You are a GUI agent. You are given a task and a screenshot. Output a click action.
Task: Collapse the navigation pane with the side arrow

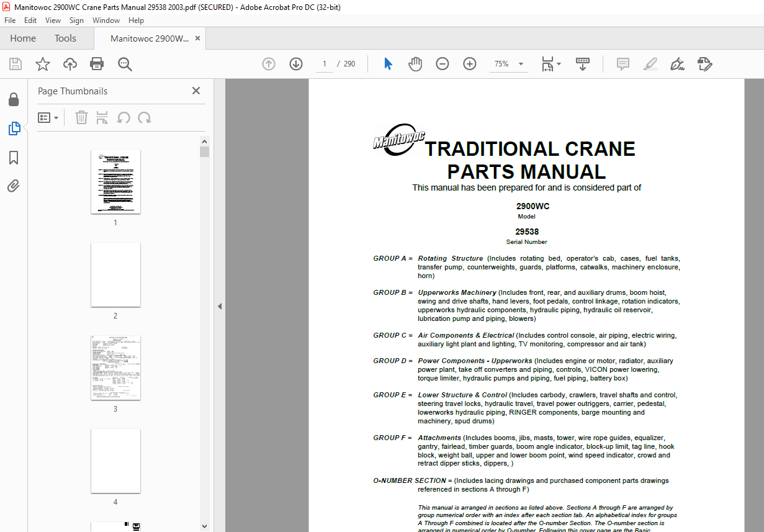pos(219,306)
